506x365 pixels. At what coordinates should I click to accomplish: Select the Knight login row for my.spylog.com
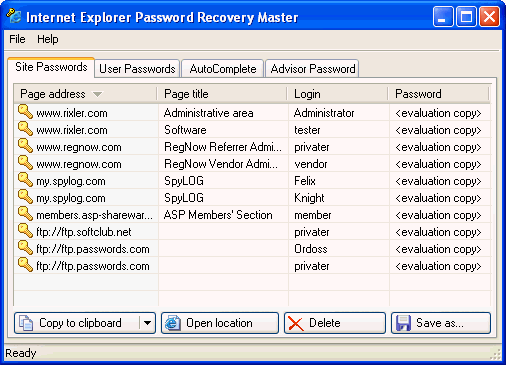[x=253, y=198]
